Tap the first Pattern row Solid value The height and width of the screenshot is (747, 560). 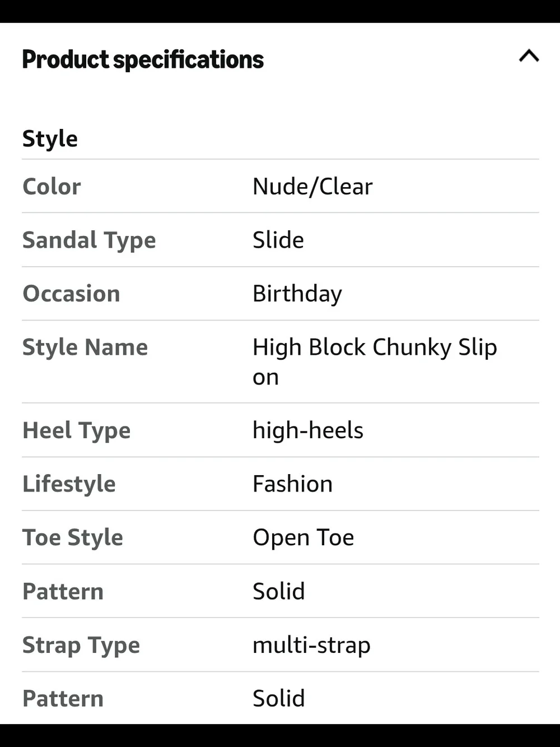coord(279,592)
